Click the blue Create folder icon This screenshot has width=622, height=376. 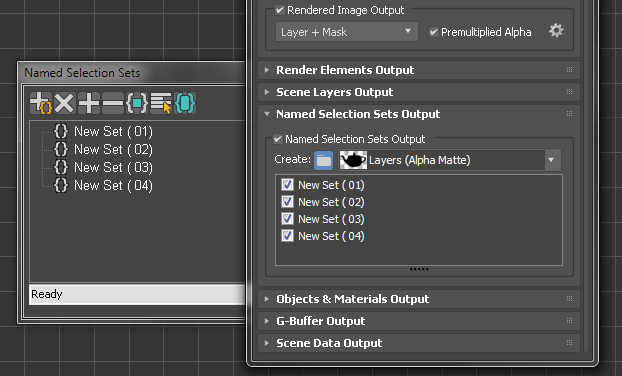pyautogui.click(x=324, y=160)
